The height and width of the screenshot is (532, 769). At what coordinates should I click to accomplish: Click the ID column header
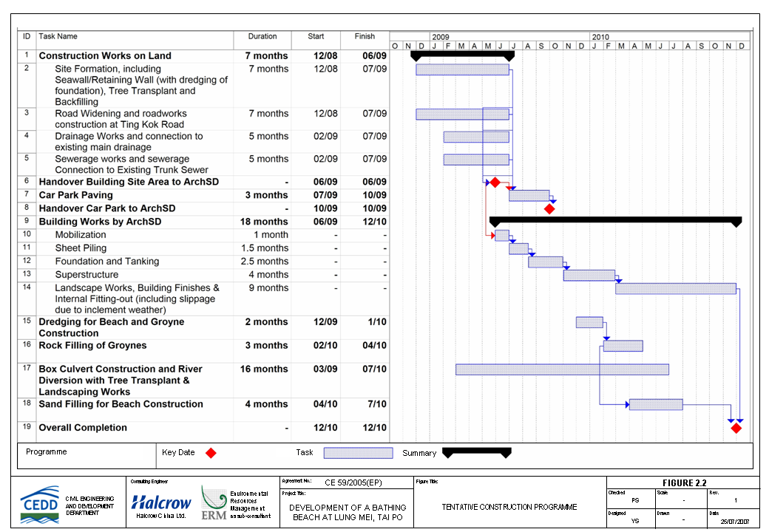click(27, 36)
